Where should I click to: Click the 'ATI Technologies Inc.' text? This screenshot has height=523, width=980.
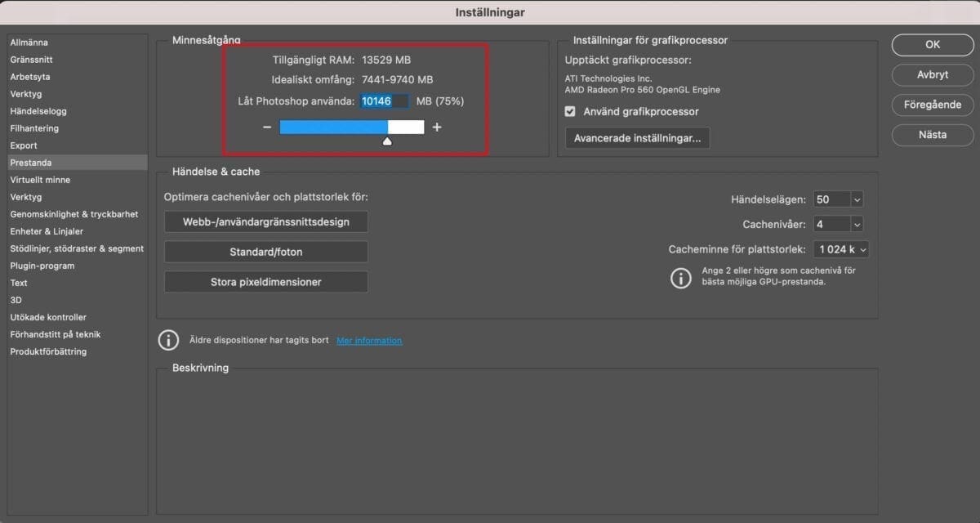(608, 79)
